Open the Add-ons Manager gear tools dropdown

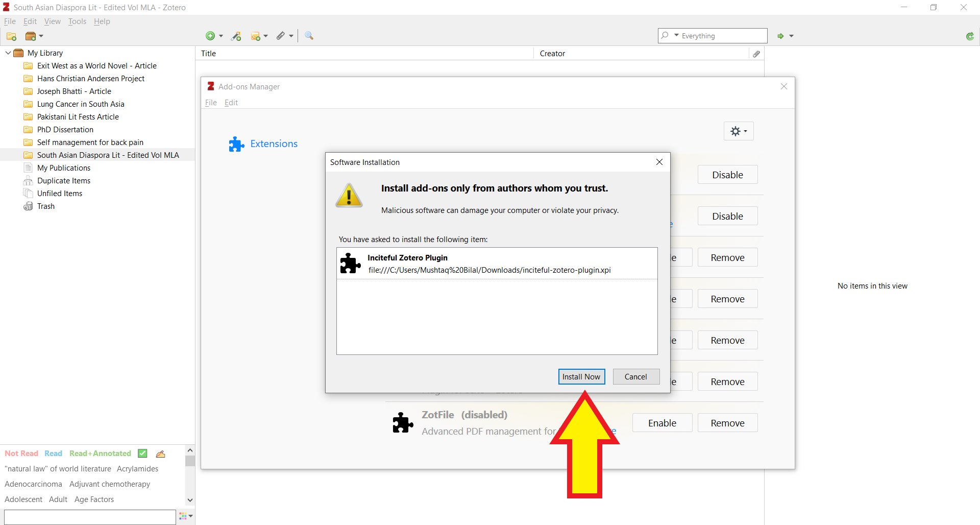pos(739,131)
